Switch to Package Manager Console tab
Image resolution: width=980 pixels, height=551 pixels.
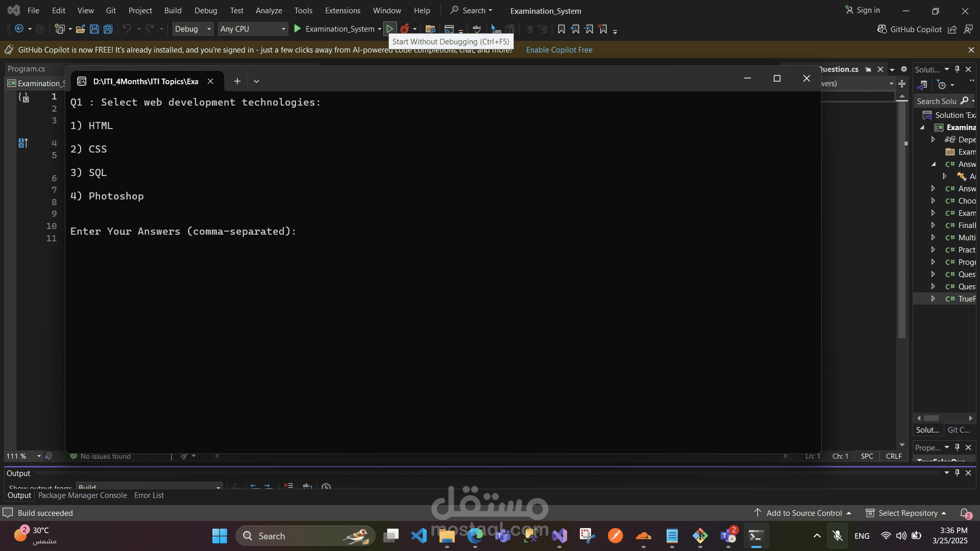pos(83,495)
